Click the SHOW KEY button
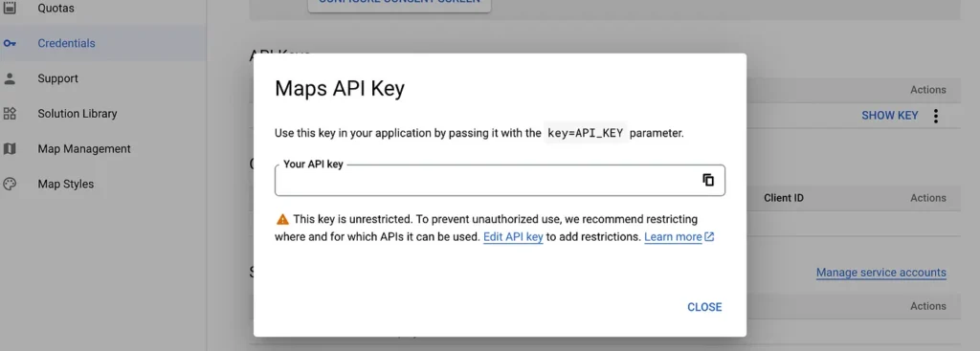This screenshot has width=980, height=351. click(889, 116)
